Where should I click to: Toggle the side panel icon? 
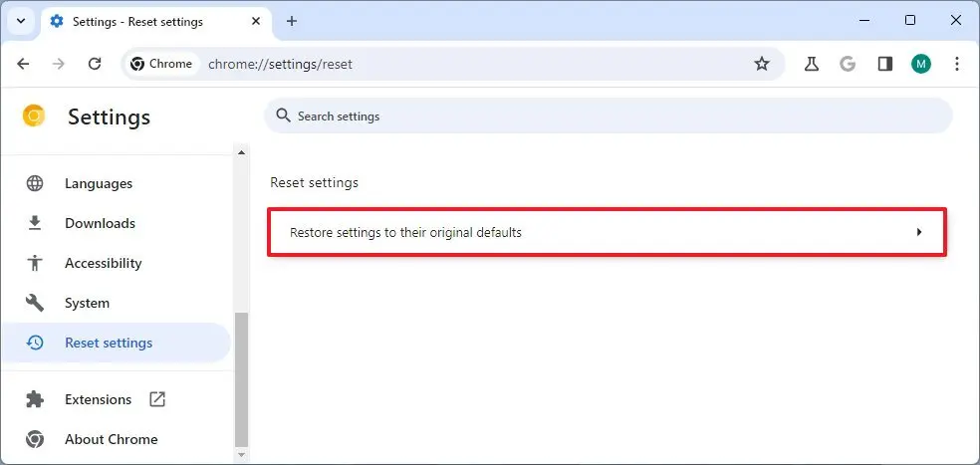point(885,64)
